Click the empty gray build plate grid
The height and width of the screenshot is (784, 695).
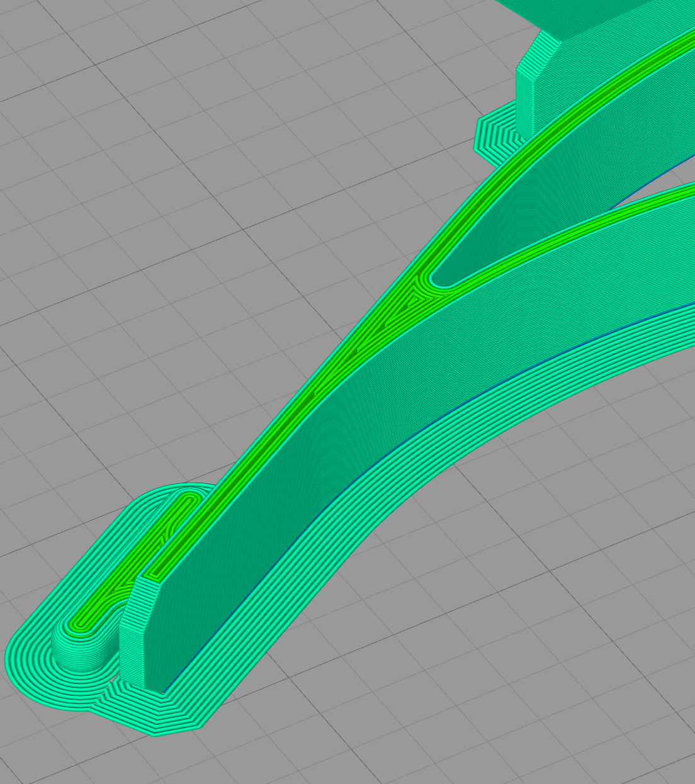pyautogui.click(x=189, y=189)
